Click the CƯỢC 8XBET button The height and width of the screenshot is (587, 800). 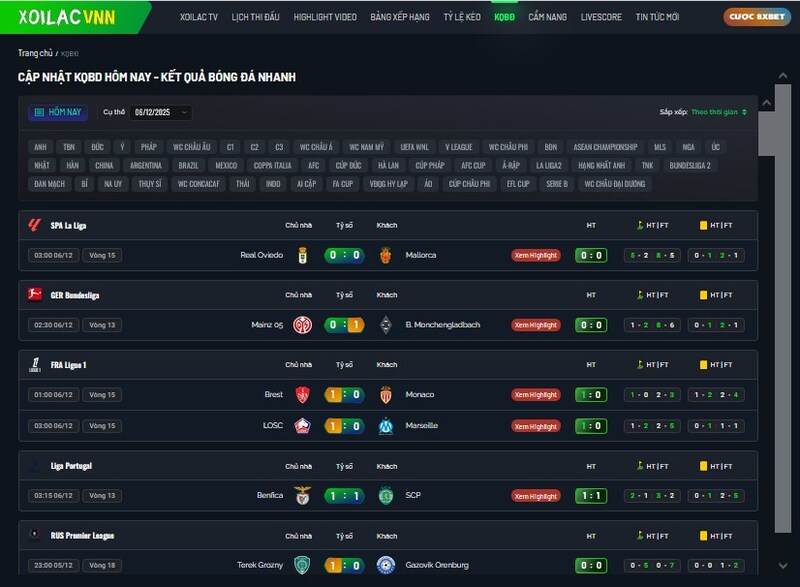pos(755,17)
